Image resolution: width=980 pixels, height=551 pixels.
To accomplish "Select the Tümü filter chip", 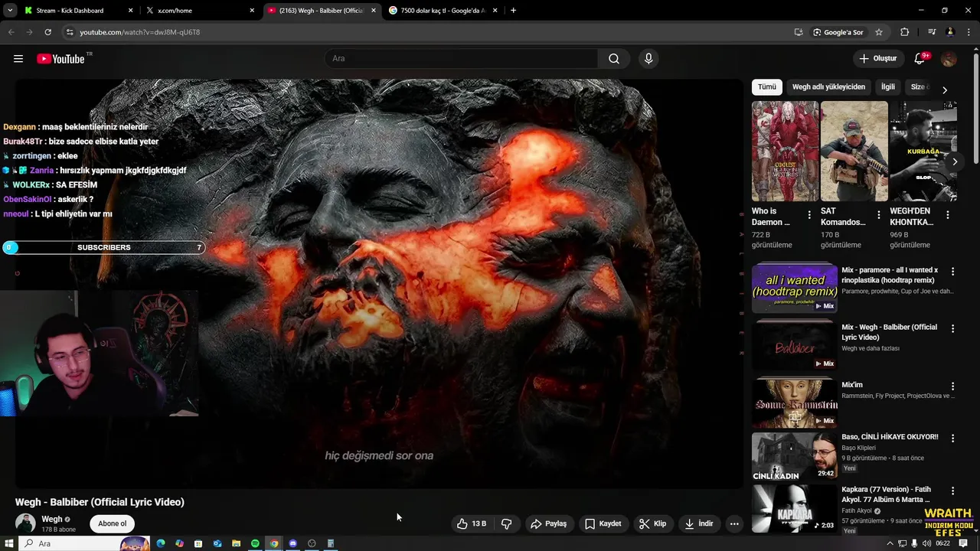I will click(766, 87).
